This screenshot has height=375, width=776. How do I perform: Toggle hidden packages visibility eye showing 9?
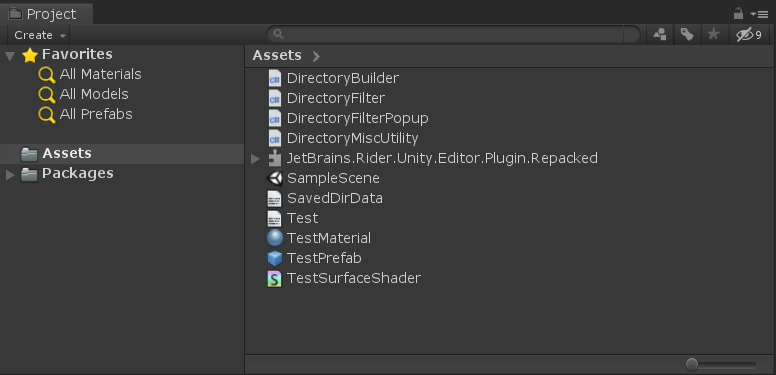pos(750,35)
